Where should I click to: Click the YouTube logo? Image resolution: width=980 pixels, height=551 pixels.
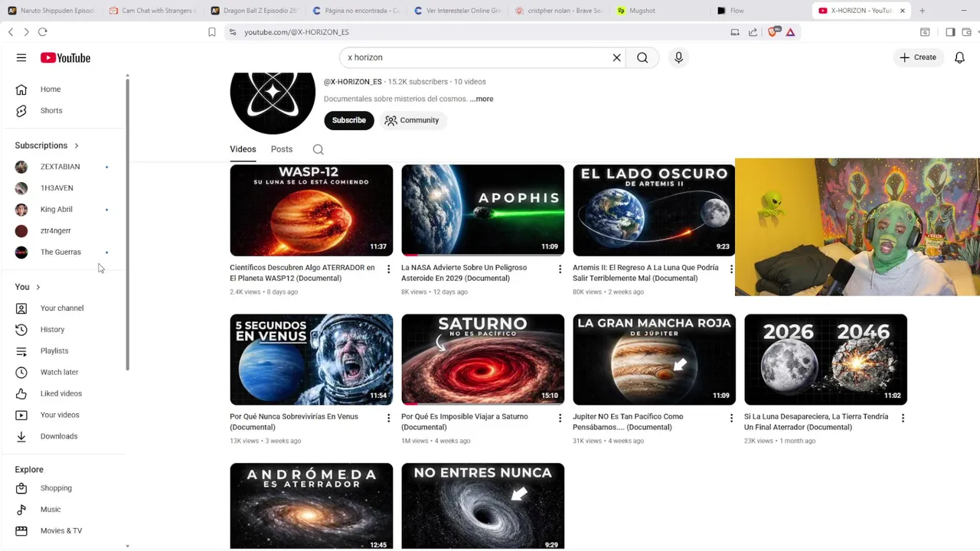coord(65,57)
